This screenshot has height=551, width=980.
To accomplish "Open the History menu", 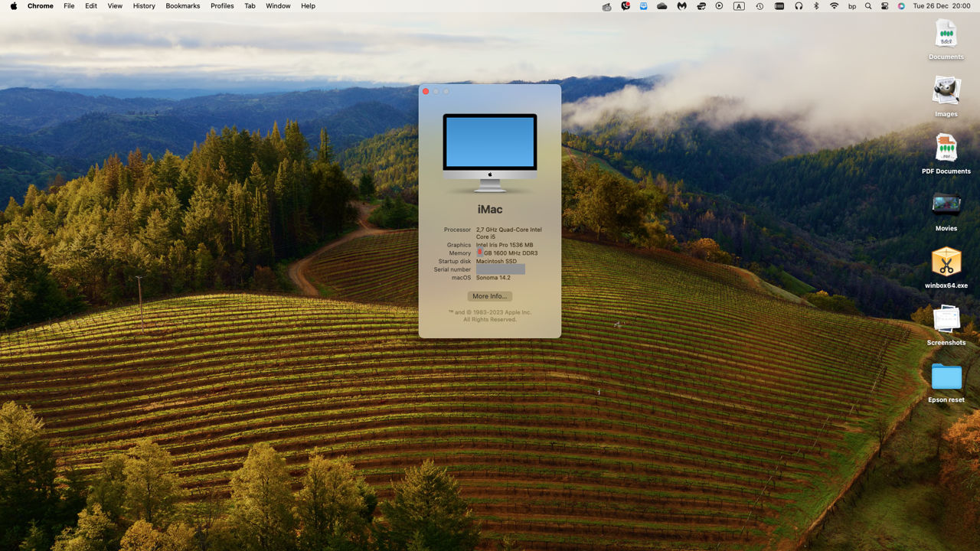I will 144,5.
